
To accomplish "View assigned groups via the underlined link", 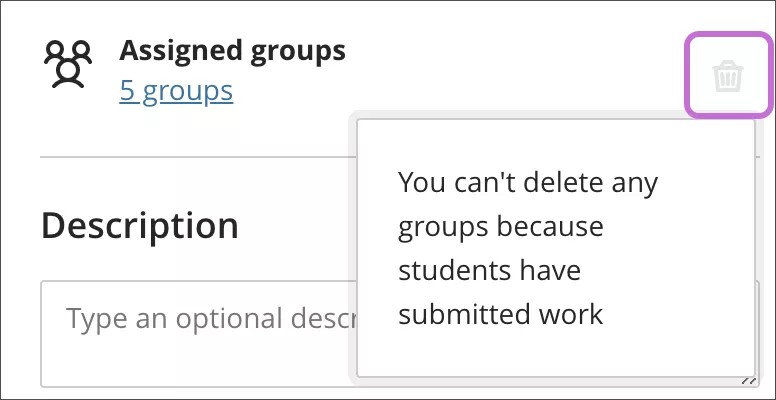I will (176, 91).
